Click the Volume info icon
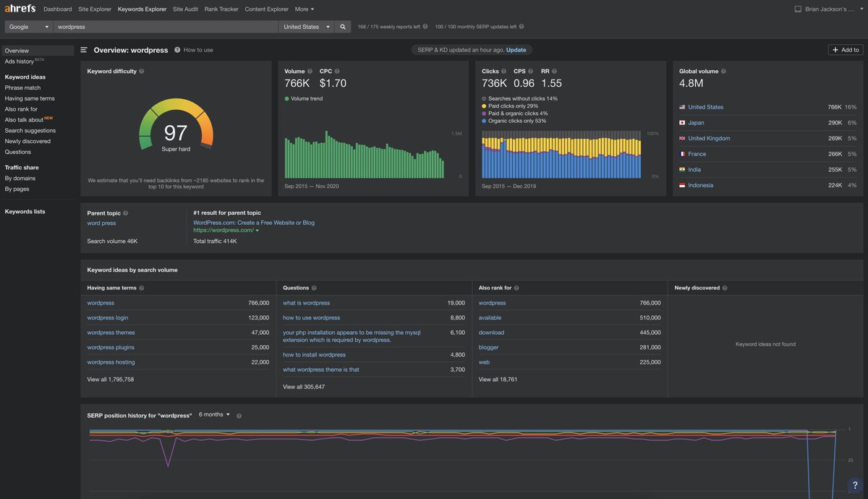868x499 pixels. pyautogui.click(x=310, y=72)
